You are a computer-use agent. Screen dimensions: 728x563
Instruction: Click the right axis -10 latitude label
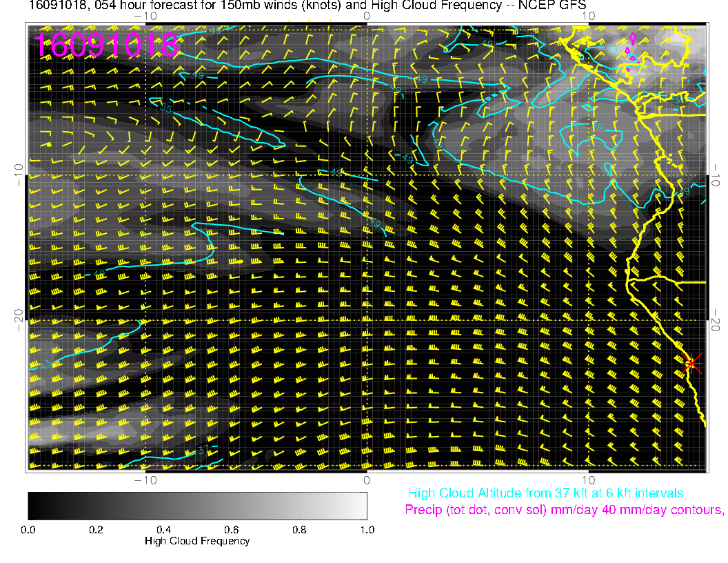(715, 175)
